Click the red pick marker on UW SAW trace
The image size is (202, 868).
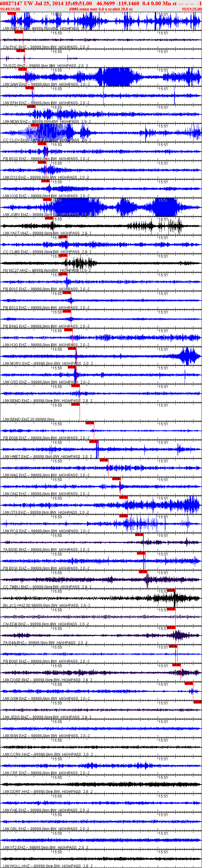pyautogui.click(x=22, y=69)
